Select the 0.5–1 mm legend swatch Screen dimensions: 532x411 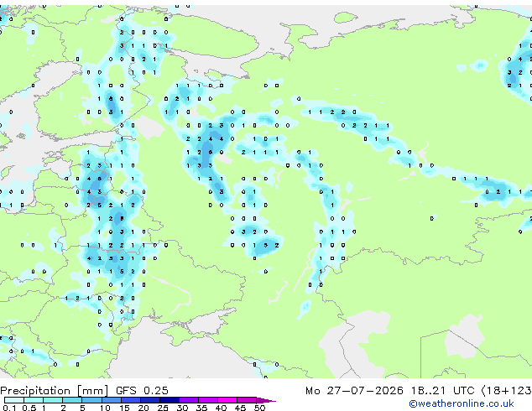34,400
